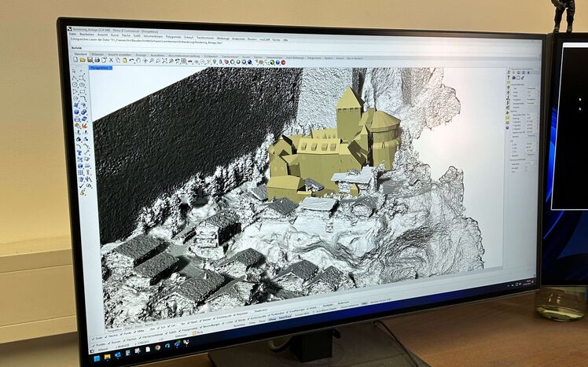The width and height of the screenshot is (588, 367).
Task: Open the Datei menu
Action: [72, 34]
